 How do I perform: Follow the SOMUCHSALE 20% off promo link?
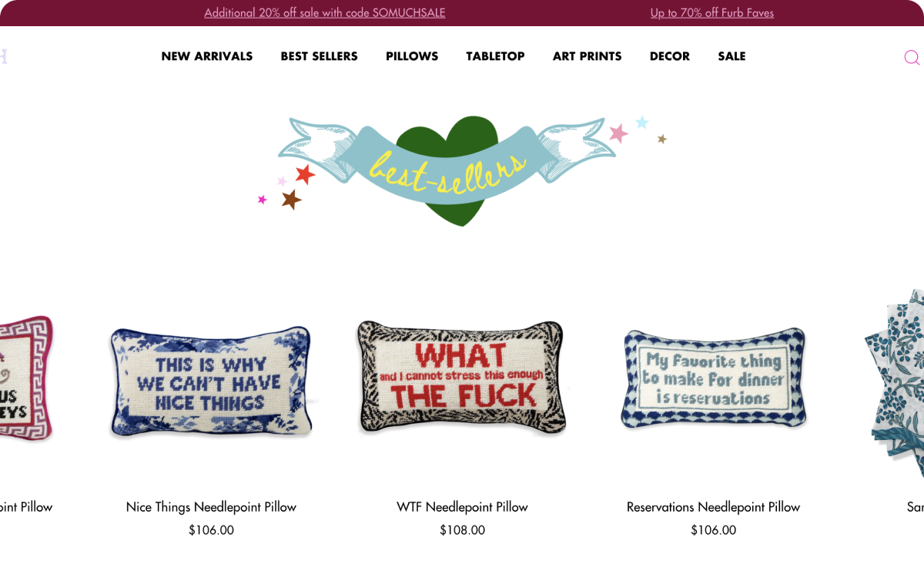[325, 13]
